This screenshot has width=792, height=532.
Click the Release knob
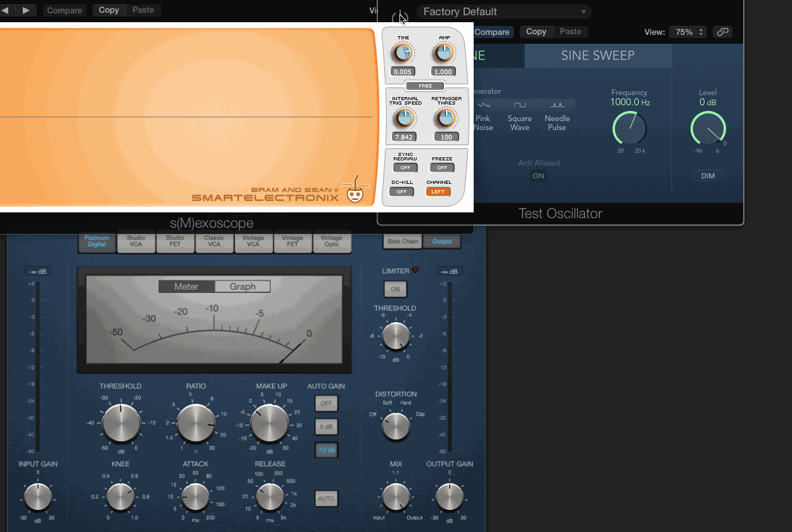[270, 497]
